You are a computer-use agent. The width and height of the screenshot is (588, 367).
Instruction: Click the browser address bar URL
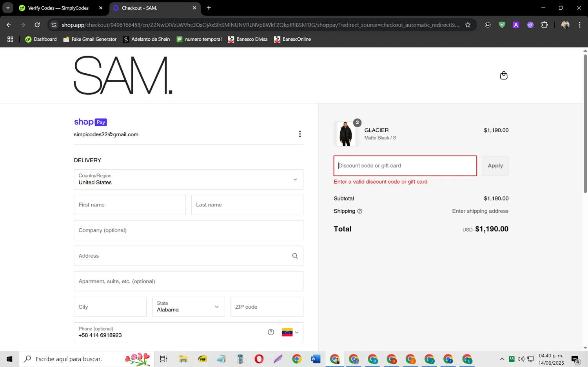260,25
